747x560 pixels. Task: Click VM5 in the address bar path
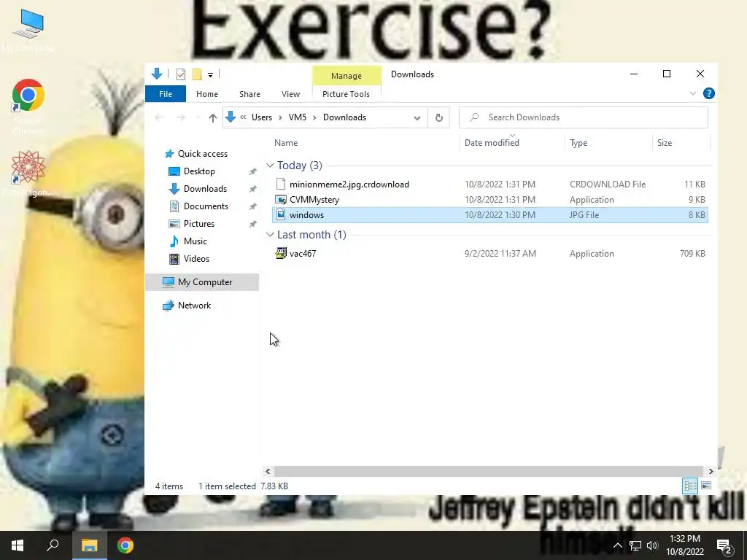point(298,117)
